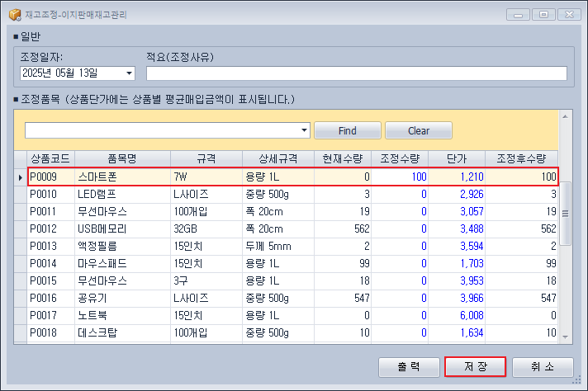The height and width of the screenshot is (391, 588).
Task: Select product code cell P0017
Action: (51, 316)
